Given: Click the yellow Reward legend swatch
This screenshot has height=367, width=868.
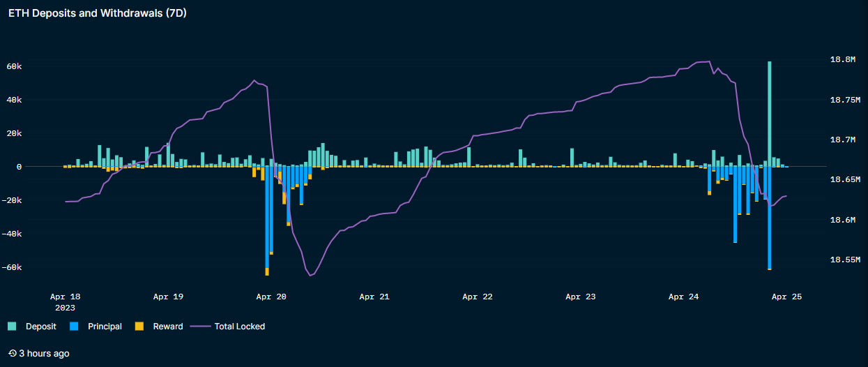Looking at the screenshot, I should [139, 327].
